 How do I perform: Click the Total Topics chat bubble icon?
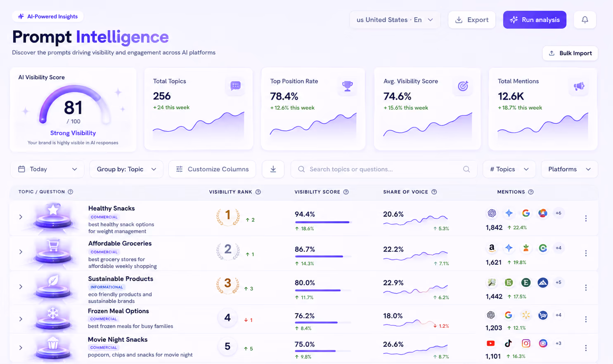coord(235,86)
